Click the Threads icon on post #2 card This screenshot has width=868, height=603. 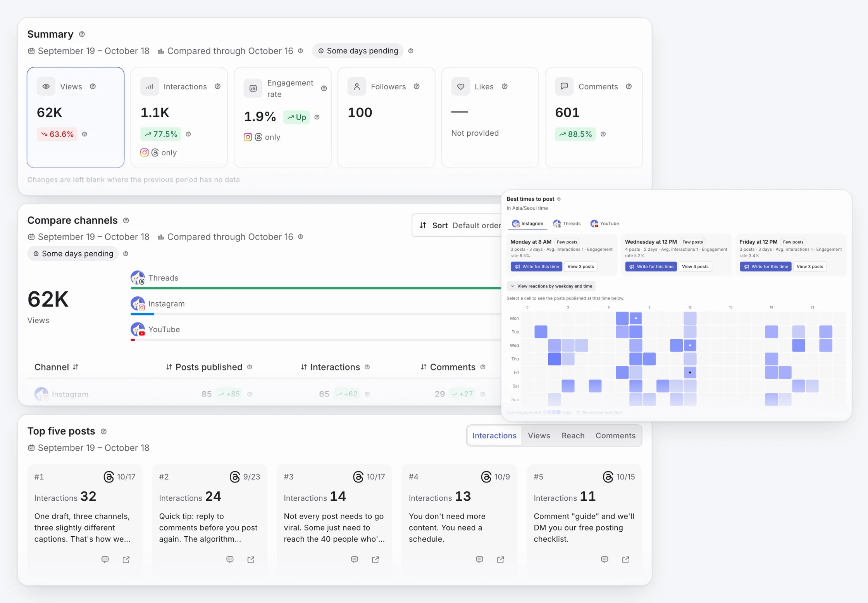pyautogui.click(x=235, y=477)
